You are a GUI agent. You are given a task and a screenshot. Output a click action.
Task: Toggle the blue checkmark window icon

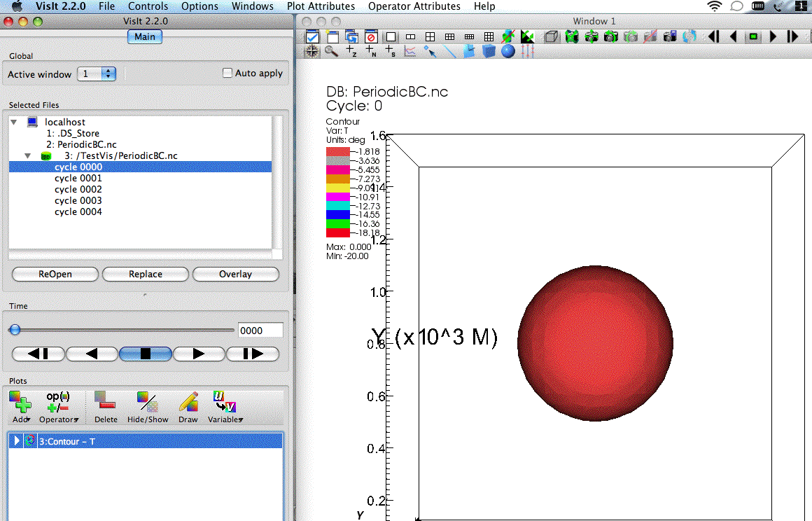tap(311, 36)
